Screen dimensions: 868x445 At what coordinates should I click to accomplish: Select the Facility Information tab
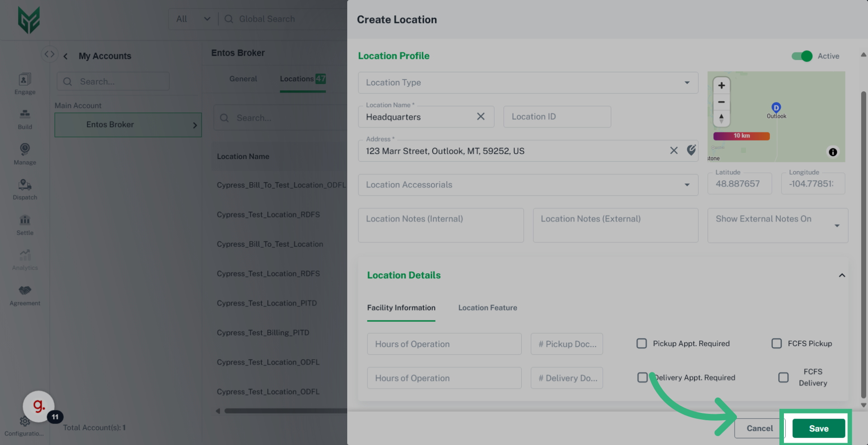point(401,308)
